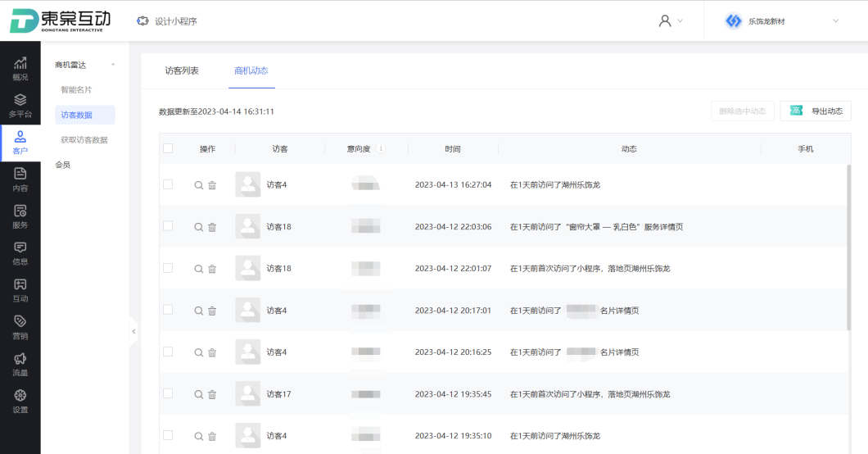Click the 时间 column header
Viewport: 868px width, 454px height.
[453, 149]
